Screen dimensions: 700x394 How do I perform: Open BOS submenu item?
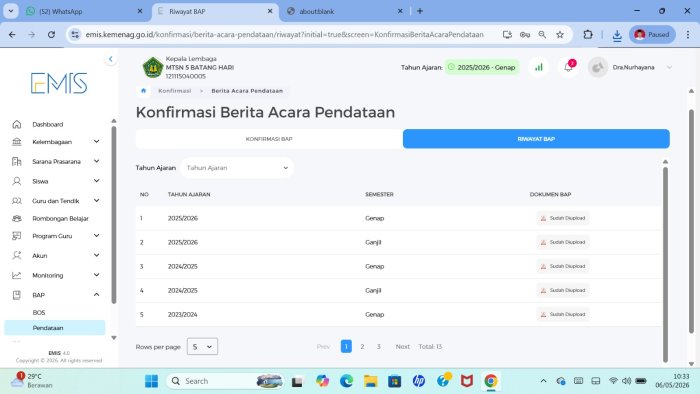coord(39,313)
